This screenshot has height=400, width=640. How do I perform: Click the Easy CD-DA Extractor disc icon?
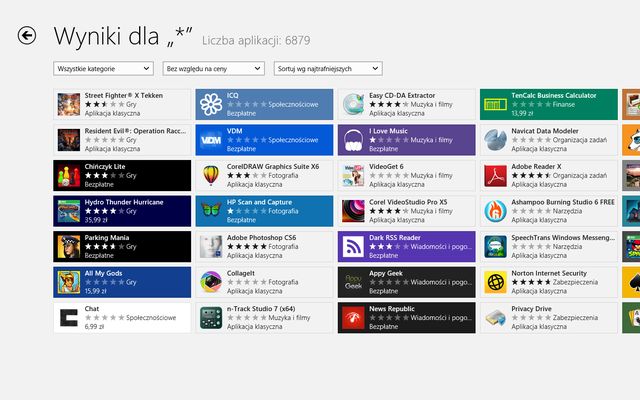tap(353, 104)
